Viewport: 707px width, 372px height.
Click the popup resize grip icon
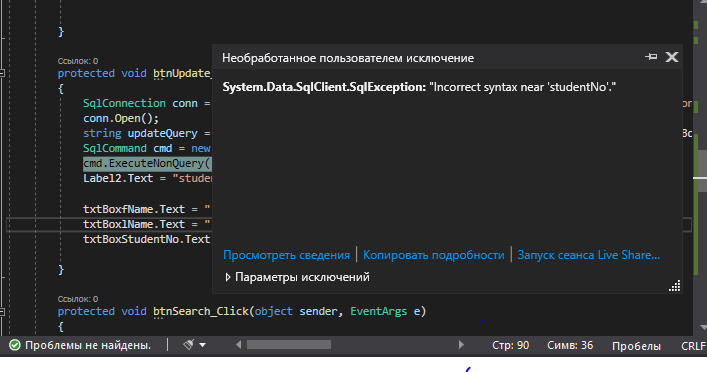click(x=675, y=286)
